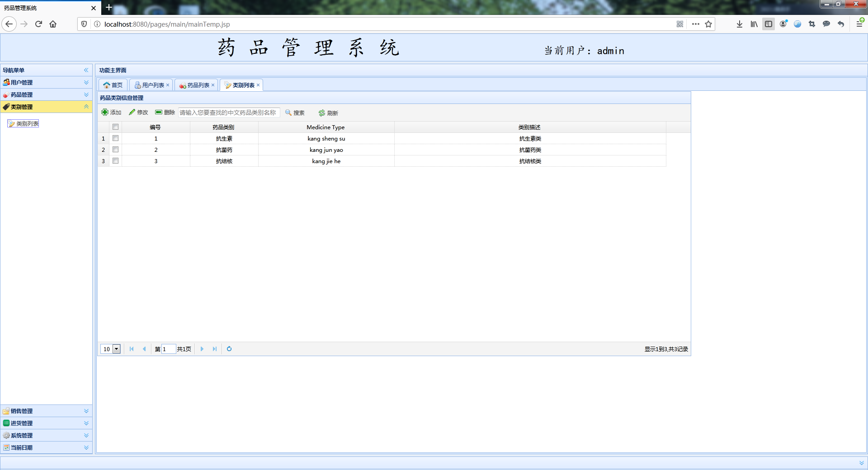The height and width of the screenshot is (470, 868).
Task: Click the green Add (添加) icon
Action: [105, 113]
